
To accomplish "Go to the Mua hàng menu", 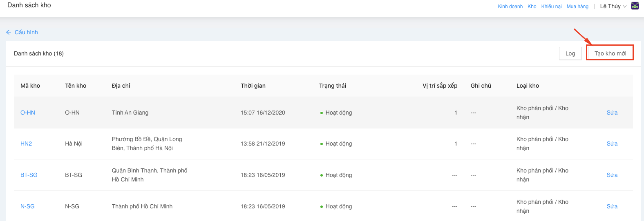I will pos(577,7).
